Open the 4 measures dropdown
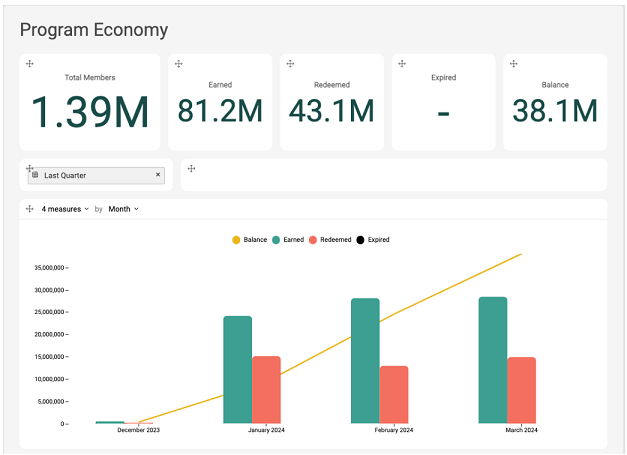Image resolution: width=627 pixels, height=455 pixels. click(x=65, y=209)
